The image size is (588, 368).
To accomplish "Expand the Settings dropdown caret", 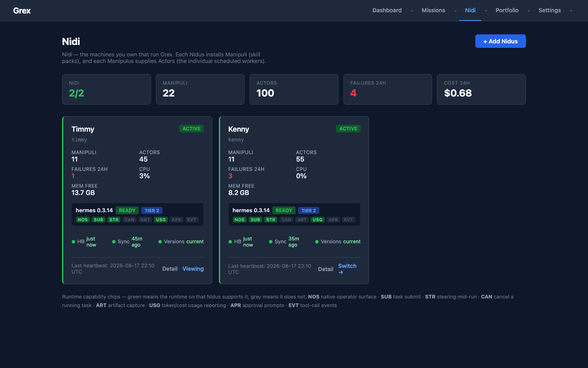I will tap(571, 11).
